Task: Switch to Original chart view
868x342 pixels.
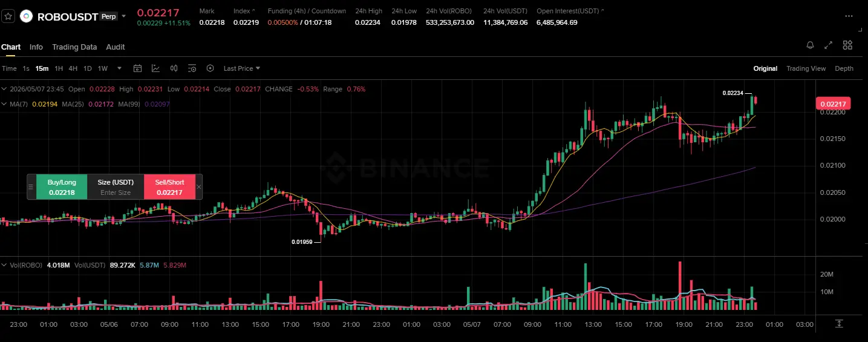Action: click(765, 68)
